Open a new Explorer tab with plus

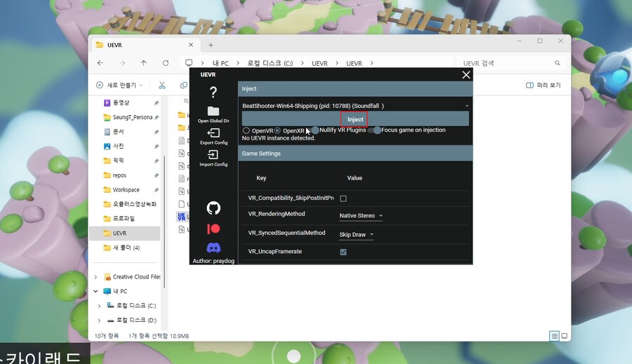pyautogui.click(x=211, y=45)
